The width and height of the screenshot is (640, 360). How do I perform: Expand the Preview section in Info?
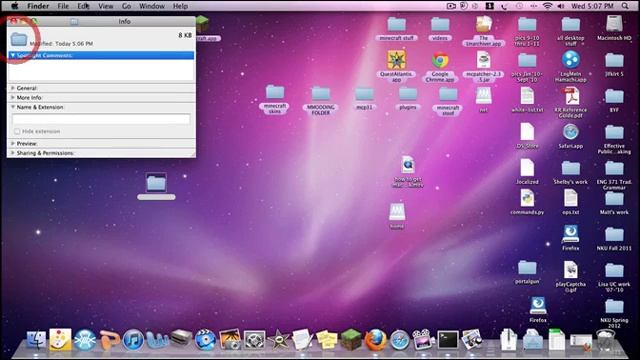(x=13, y=144)
